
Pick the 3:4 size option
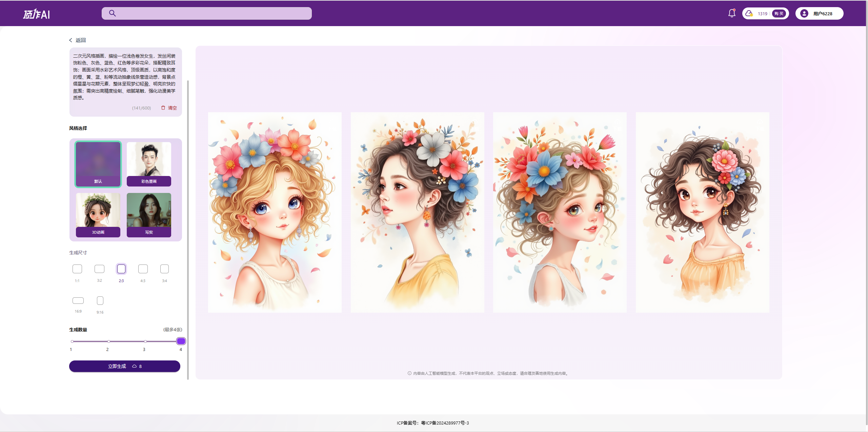[164, 269]
